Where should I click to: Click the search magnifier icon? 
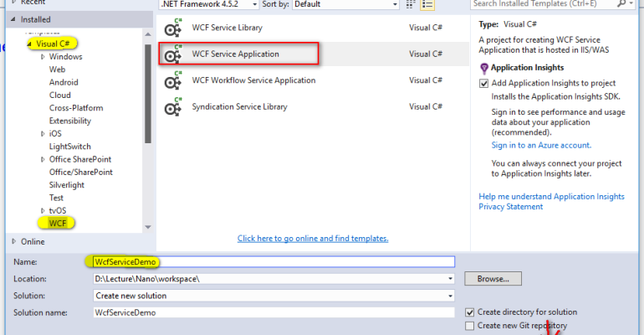click(x=621, y=3)
